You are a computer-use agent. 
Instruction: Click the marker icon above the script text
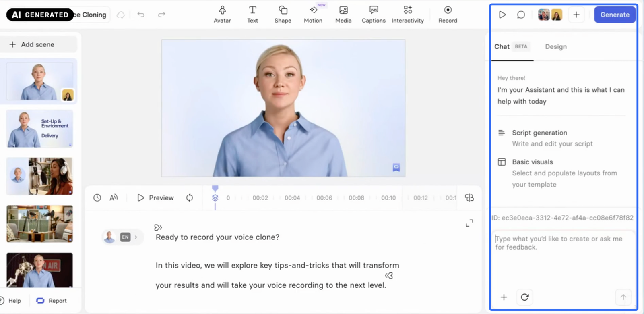pyautogui.click(x=158, y=227)
